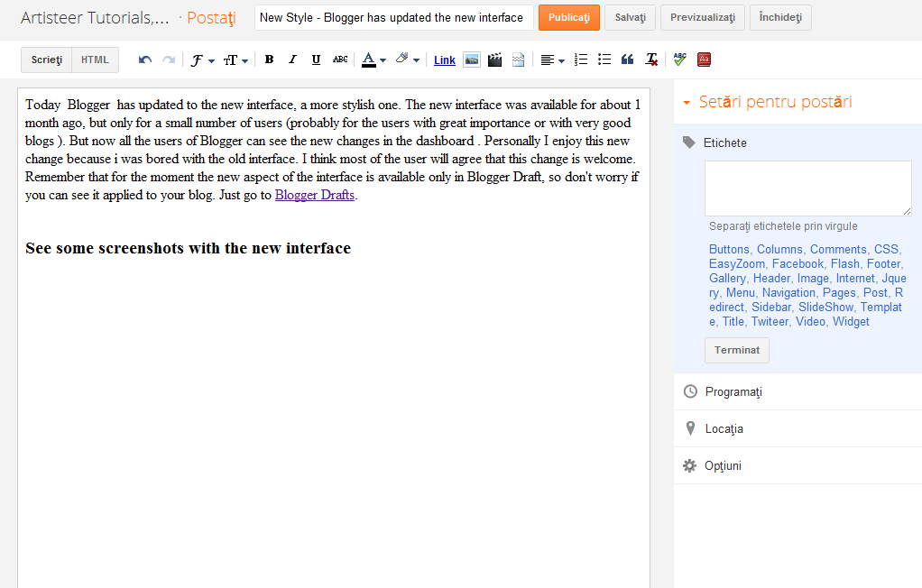
Task: Add the Internet label
Action: point(855,278)
